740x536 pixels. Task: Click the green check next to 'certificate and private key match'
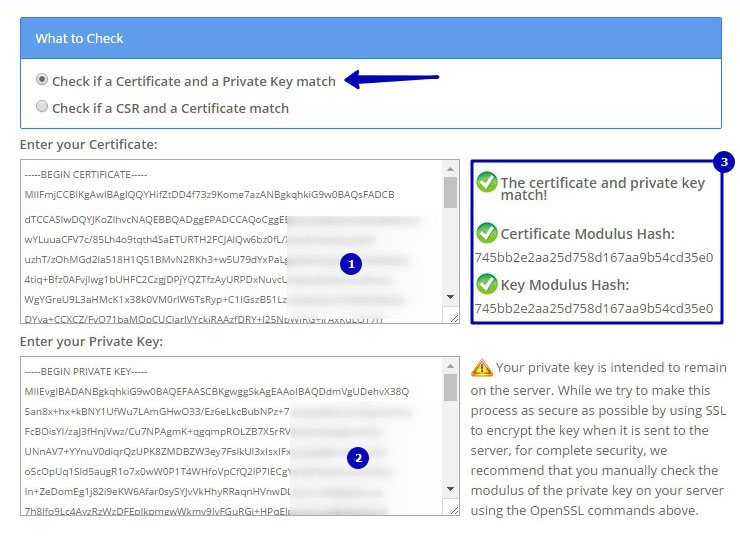pos(487,182)
